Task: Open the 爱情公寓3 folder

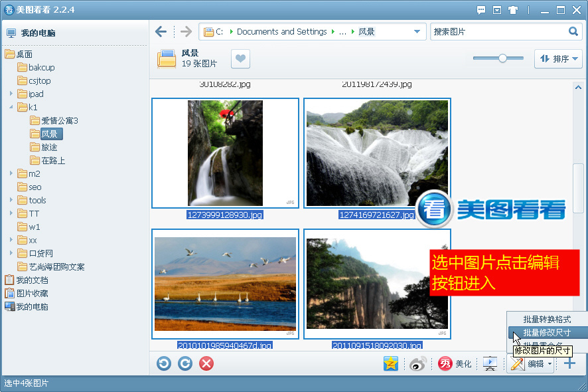Action: coord(54,120)
